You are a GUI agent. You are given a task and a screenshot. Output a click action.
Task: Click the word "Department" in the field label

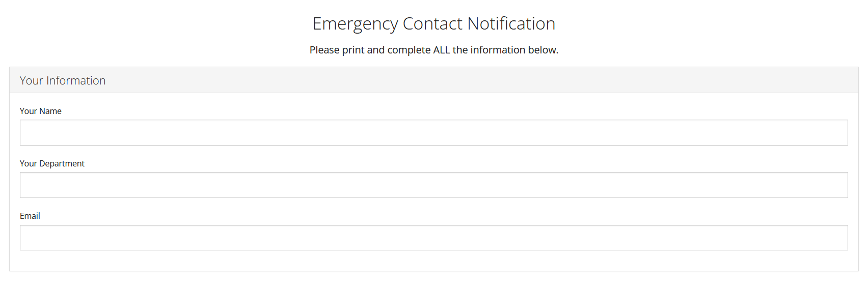pos(62,163)
